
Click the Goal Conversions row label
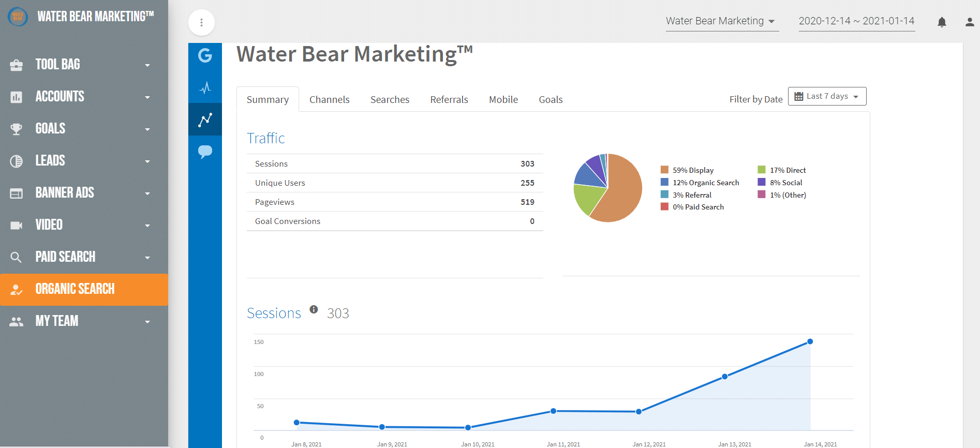click(288, 221)
